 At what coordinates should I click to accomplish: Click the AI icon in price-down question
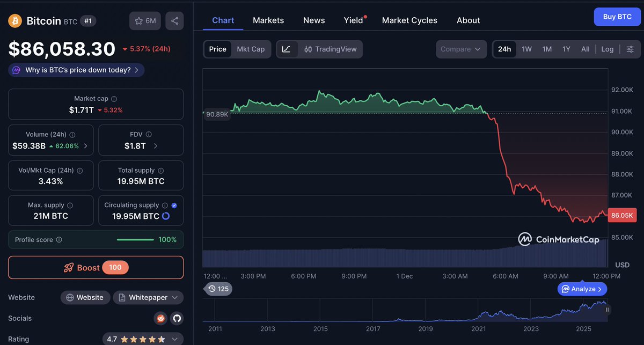(x=16, y=70)
